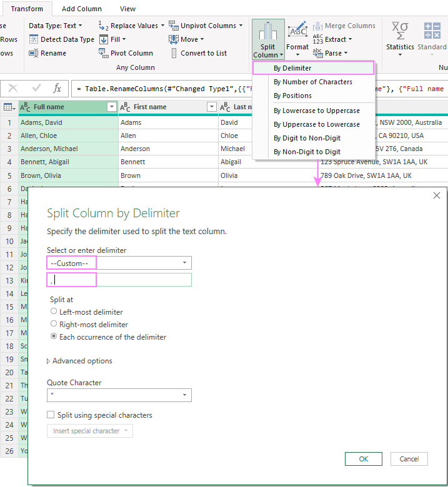Click the address '789 Oak Drive, SW1A 1AA, UK'
The width and height of the screenshot is (448, 487).
tap(366, 175)
